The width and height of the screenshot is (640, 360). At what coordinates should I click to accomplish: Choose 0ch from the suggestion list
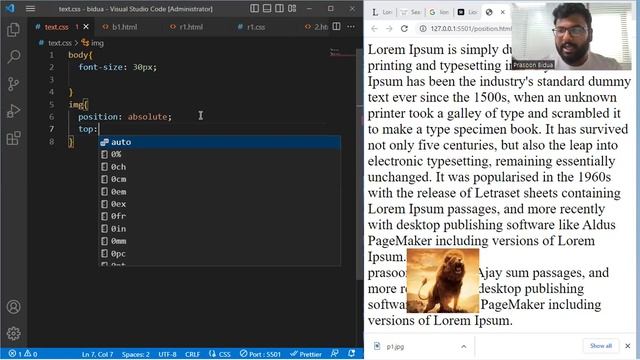220,167
